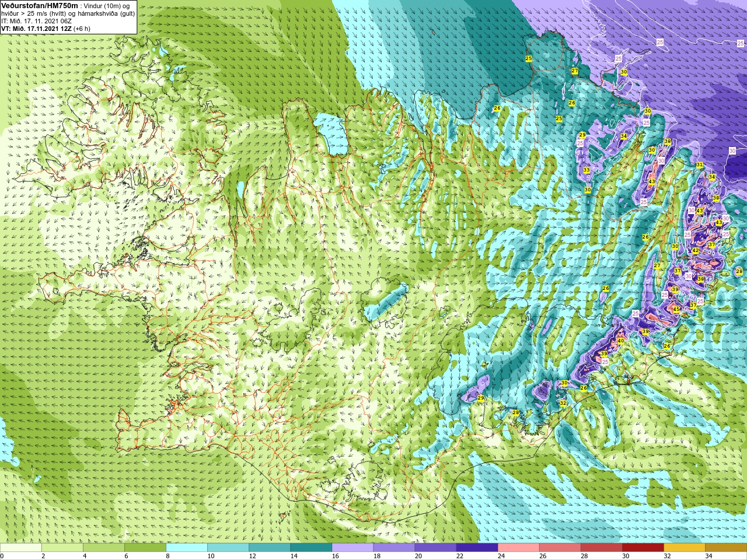Click the 12–14 m/s teal legend swatch
The width and height of the screenshot is (747, 560).
click(x=270, y=548)
